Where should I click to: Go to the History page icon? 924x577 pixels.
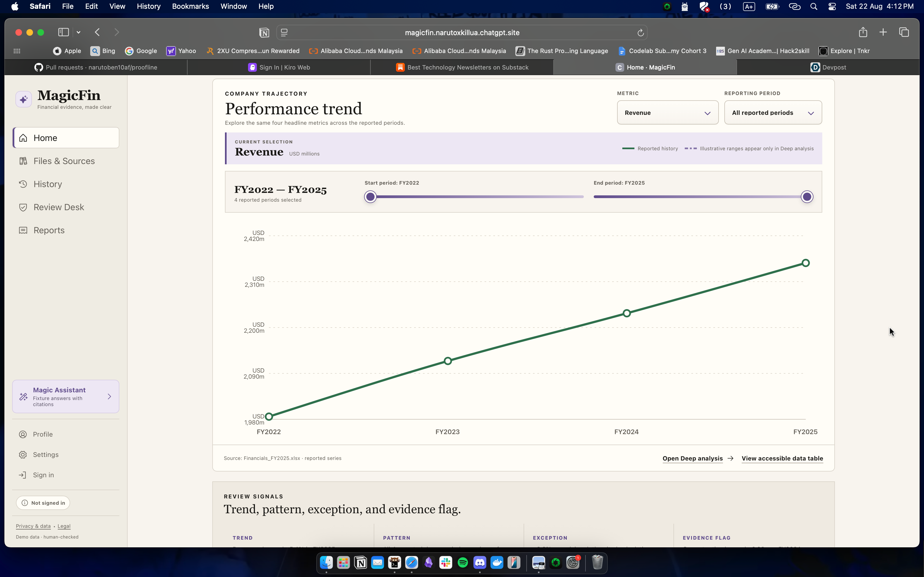pos(23,184)
